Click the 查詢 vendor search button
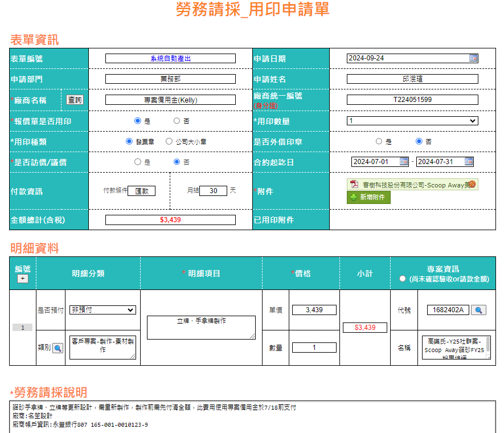Screen dimensions: 504x433 [x=75, y=100]
